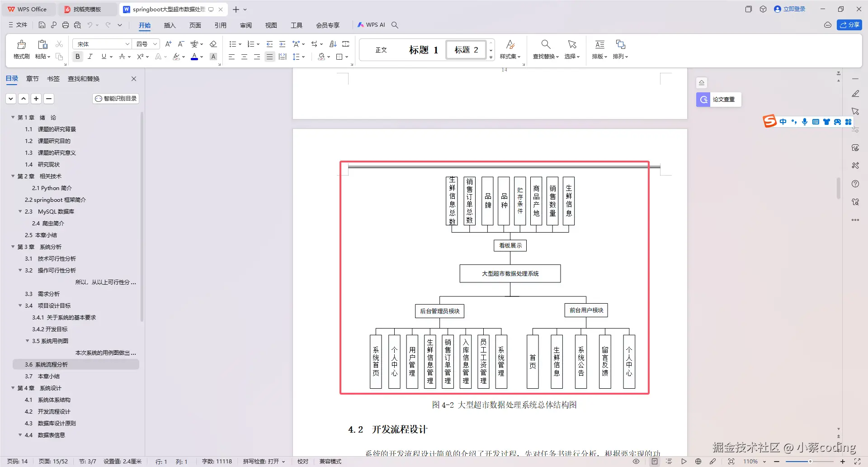Select outline item 4.2 开发流程设计
The height and width of the screenshot is (467, 868).
[x=47, y=411]
